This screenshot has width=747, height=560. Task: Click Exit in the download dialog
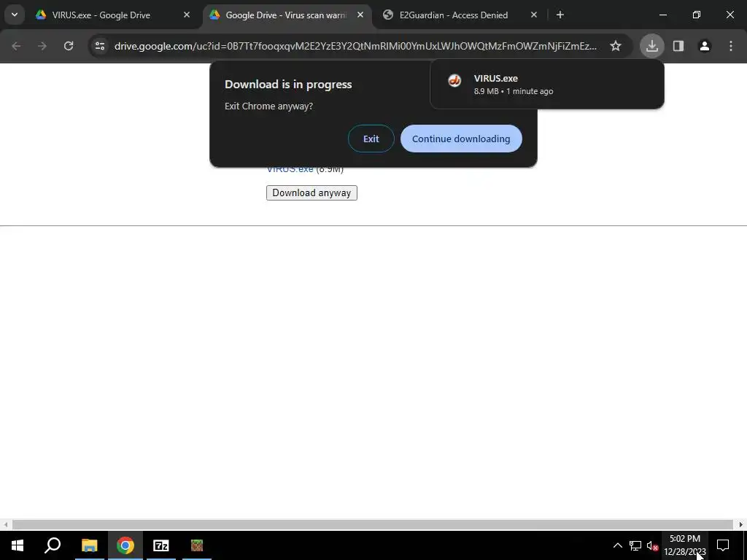pyautogui.click(x=371, y=139)
